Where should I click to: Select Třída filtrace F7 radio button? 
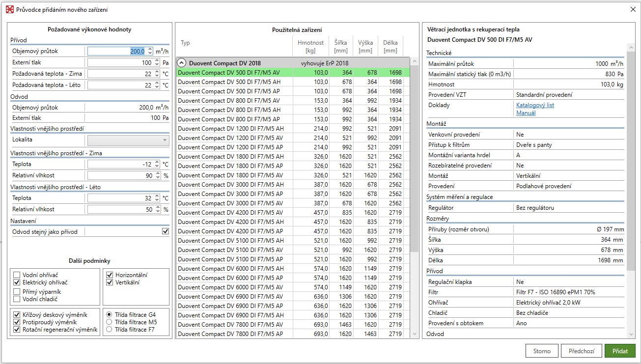109,330
